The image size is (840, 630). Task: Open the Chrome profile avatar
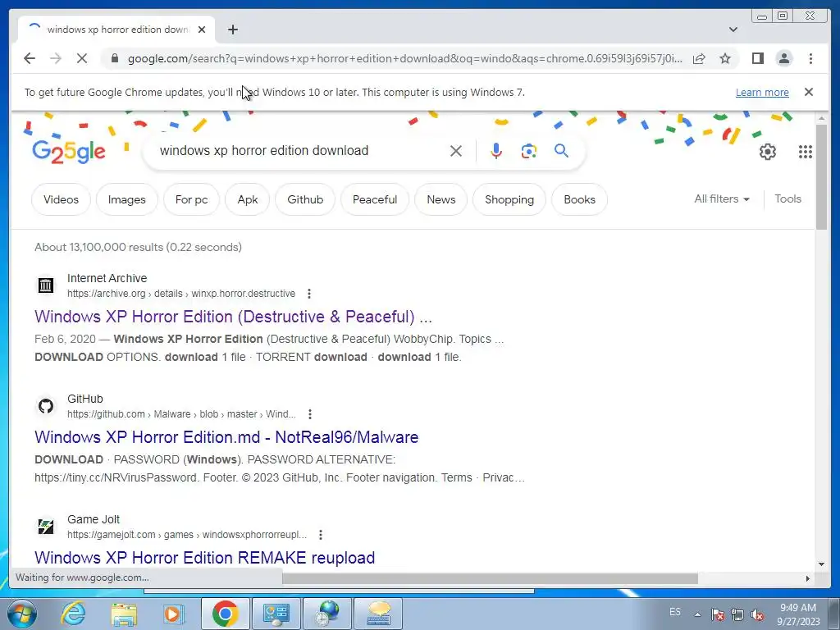(783, 58)
